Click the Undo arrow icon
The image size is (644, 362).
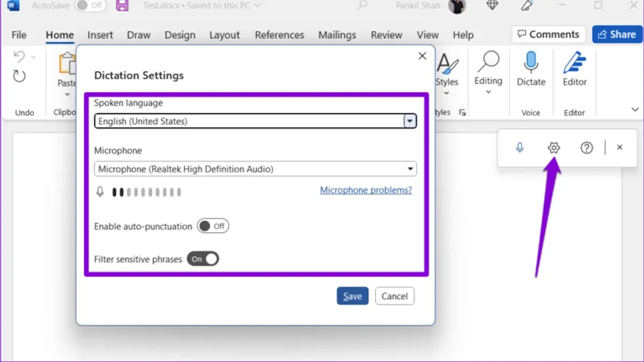click(19, 56)
